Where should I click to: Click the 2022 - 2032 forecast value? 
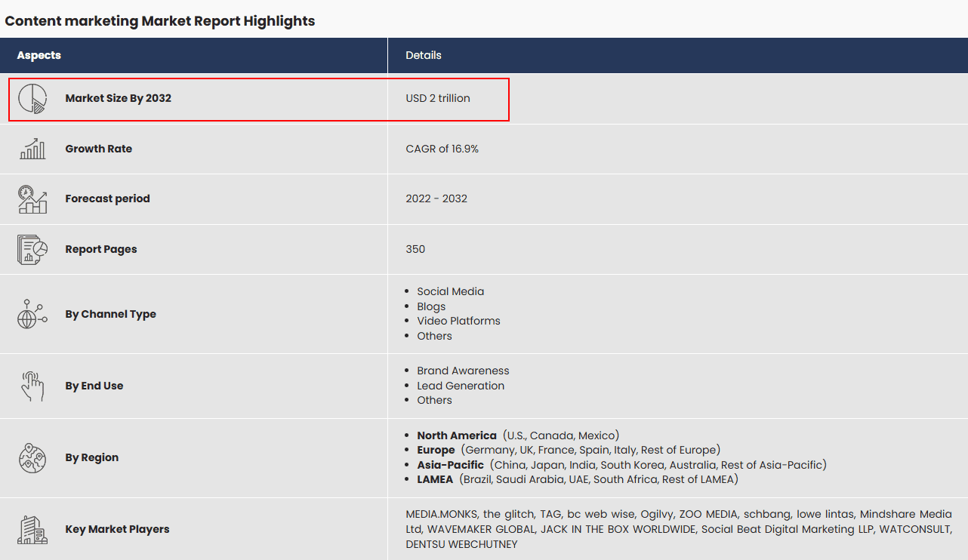click(436, 198)
